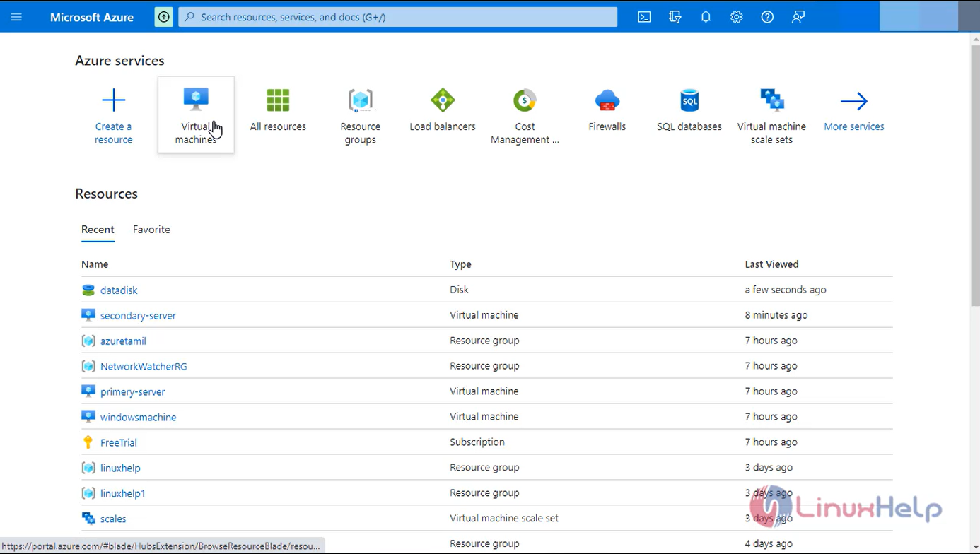This screenshot has height=554, width=980.
Task: Open the primery-server link
Action: coord(133,392)
